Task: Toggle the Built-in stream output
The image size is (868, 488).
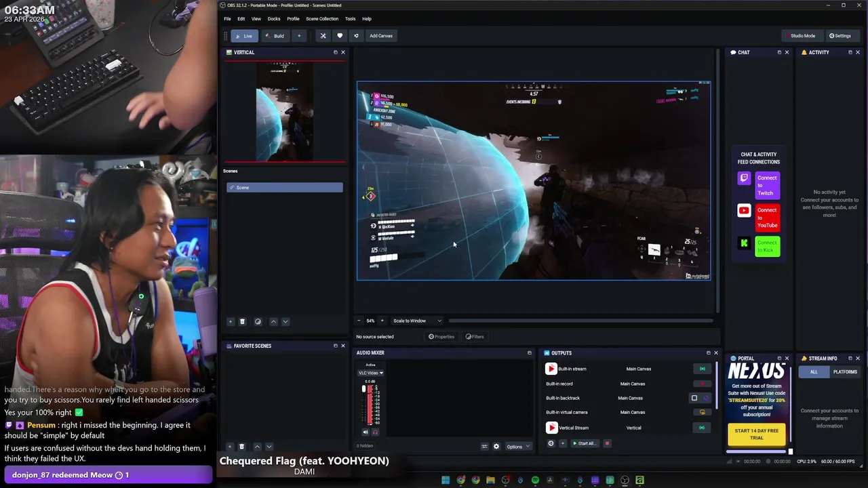Action: pyautogui.click(x=702, y=369)
